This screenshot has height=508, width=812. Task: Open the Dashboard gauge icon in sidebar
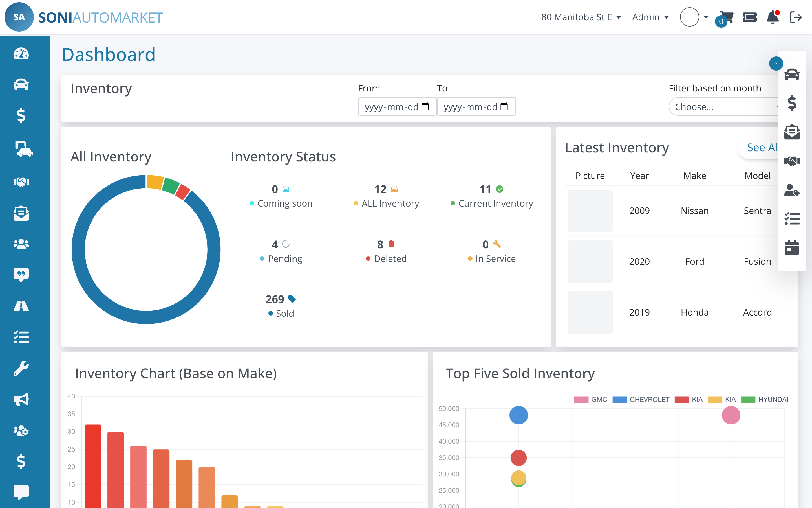21,53
